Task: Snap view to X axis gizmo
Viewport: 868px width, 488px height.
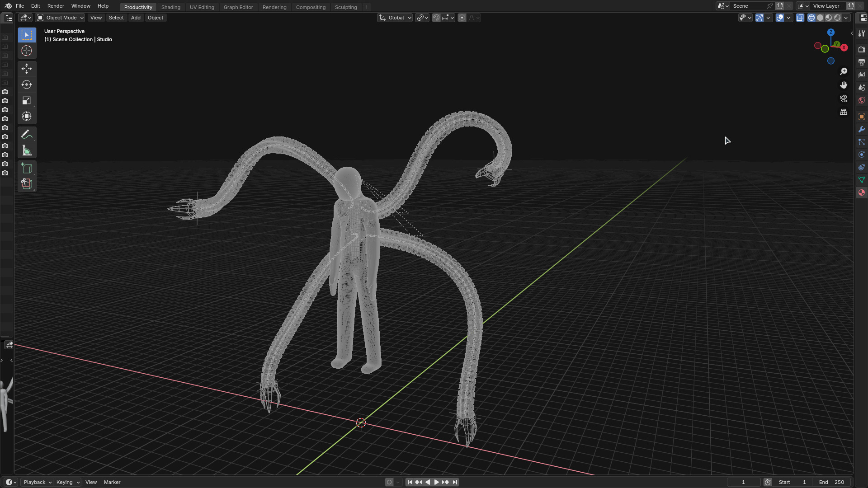Action: 844,47
